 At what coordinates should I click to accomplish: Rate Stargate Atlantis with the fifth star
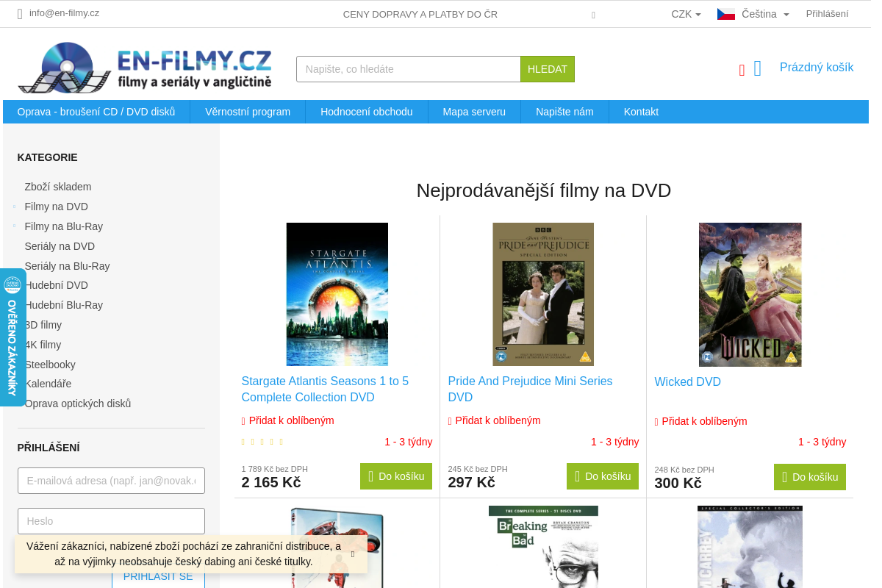(x=281, y=442)
